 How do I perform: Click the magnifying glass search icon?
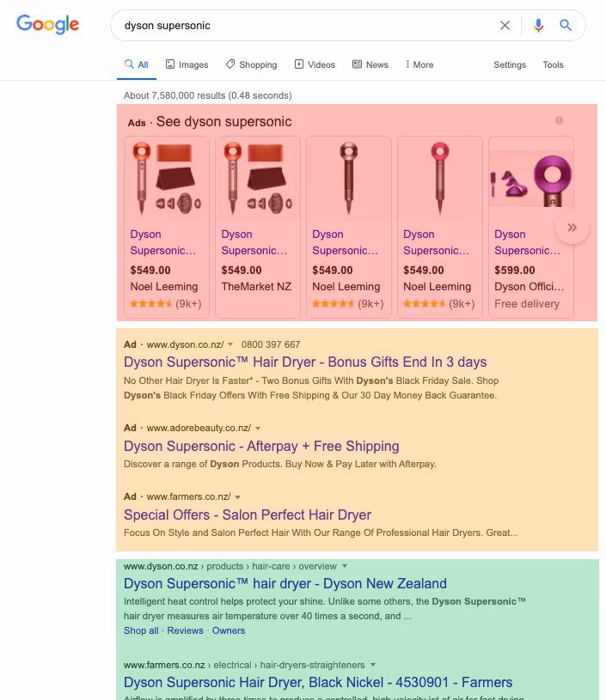[x=566, y=26]
